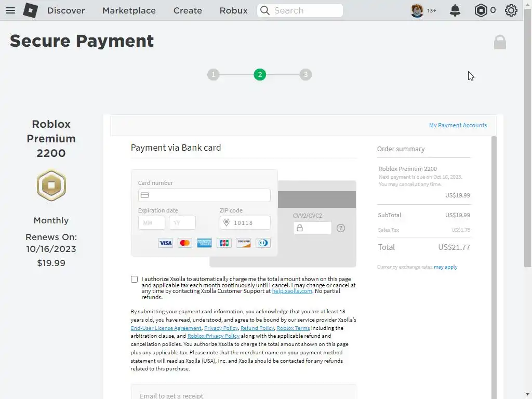This screenshot has height=399, width=532.
Task: Open the Robux page in navbar
Action: [x=233, y=10]
